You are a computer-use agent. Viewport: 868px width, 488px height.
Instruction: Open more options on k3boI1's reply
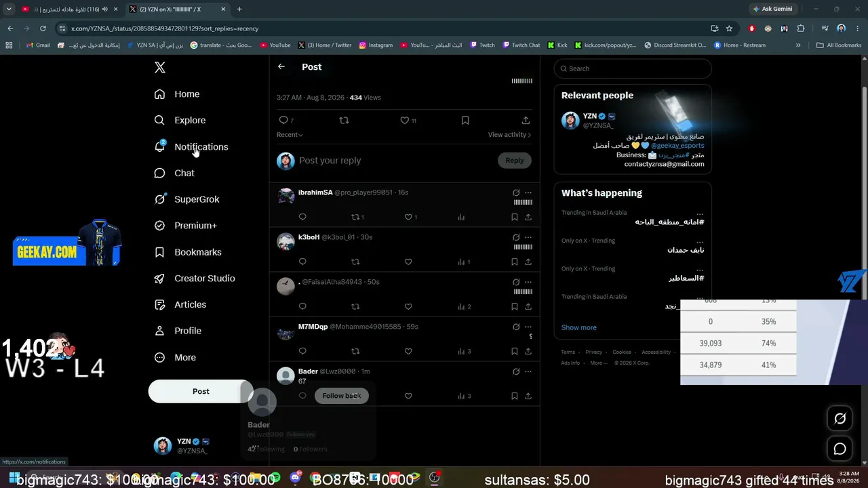click(528, 237)
